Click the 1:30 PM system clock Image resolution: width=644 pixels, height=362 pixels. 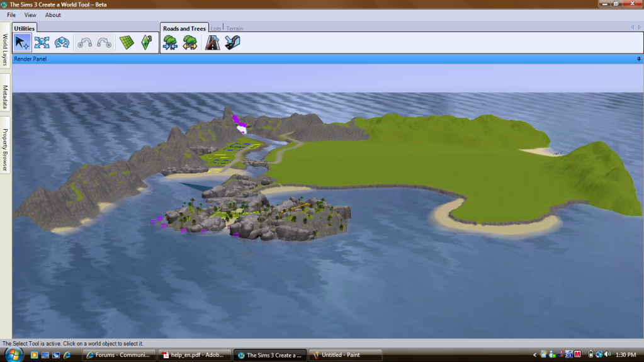point(626,354)
